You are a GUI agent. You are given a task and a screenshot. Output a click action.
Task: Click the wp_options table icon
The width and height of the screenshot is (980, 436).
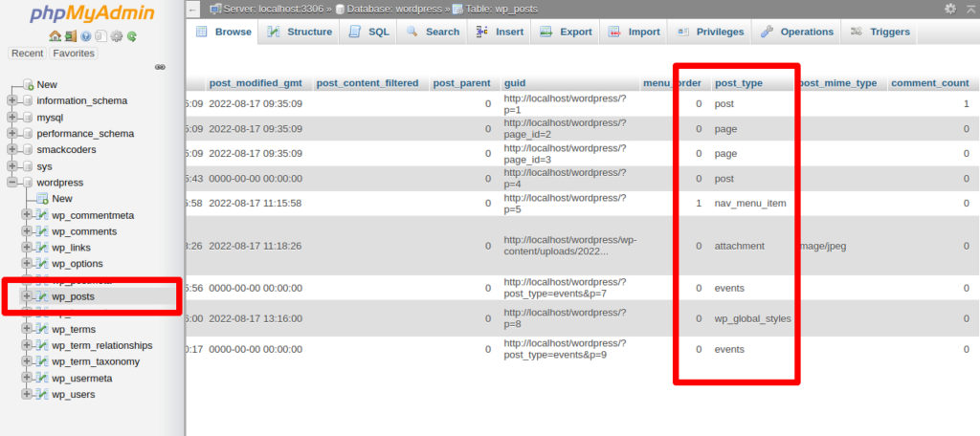click(x=42, y=264)
